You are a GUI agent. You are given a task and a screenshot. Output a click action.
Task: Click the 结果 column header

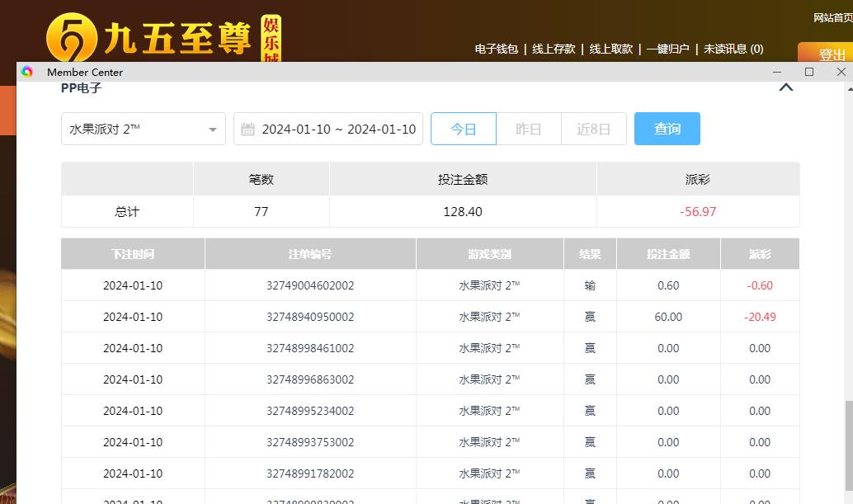point(590,254)
